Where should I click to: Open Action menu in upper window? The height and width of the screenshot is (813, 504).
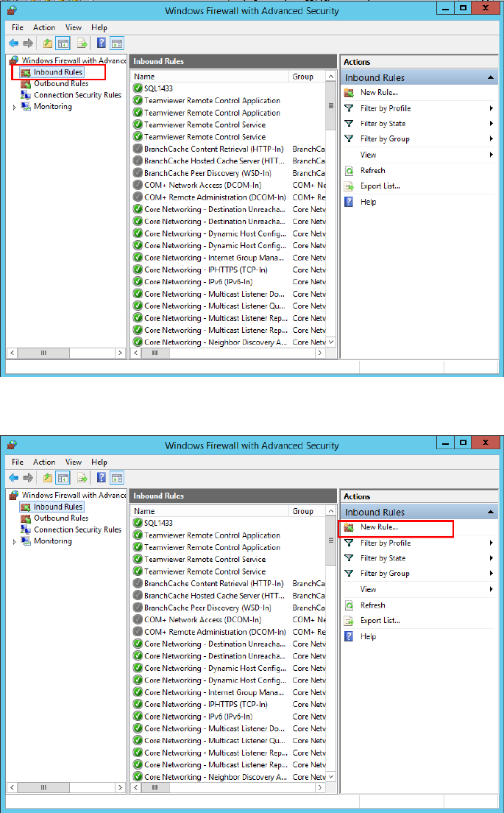pos(44,27)
